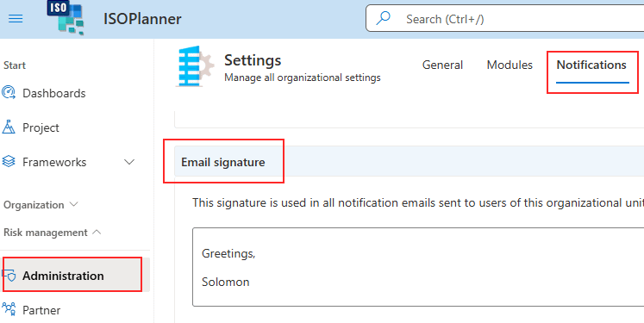This screenshot has height=323, width=644.
Task: Click the signature description sentence
Action: coord(418,202)
